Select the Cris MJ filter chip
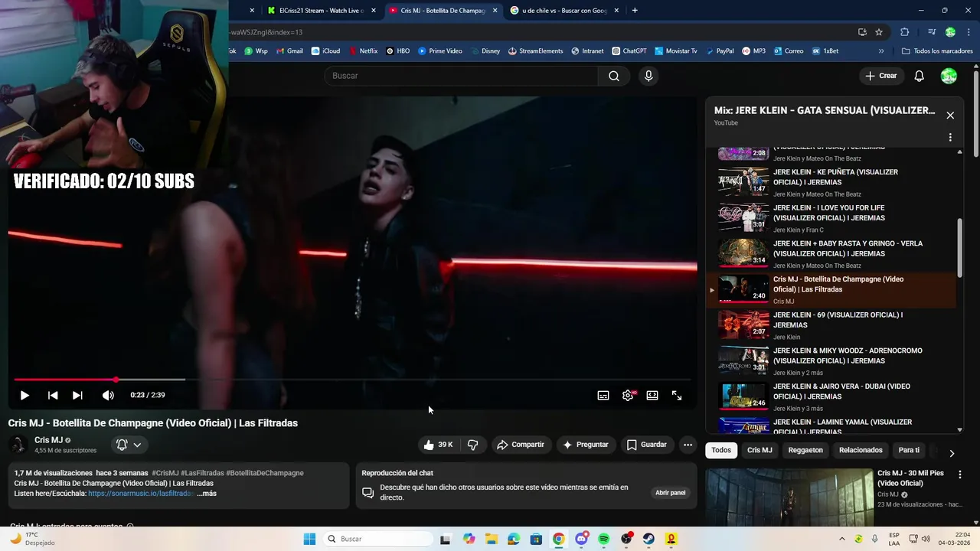The image size is (980, 551). (x=759, y=450)
